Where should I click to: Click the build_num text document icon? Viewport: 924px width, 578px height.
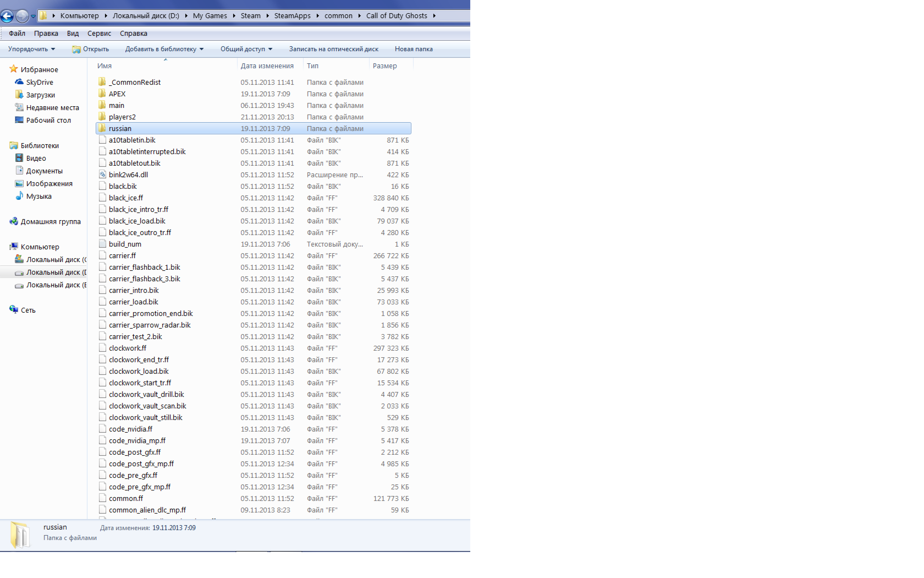pyautogui.click(x=102, y=244)
